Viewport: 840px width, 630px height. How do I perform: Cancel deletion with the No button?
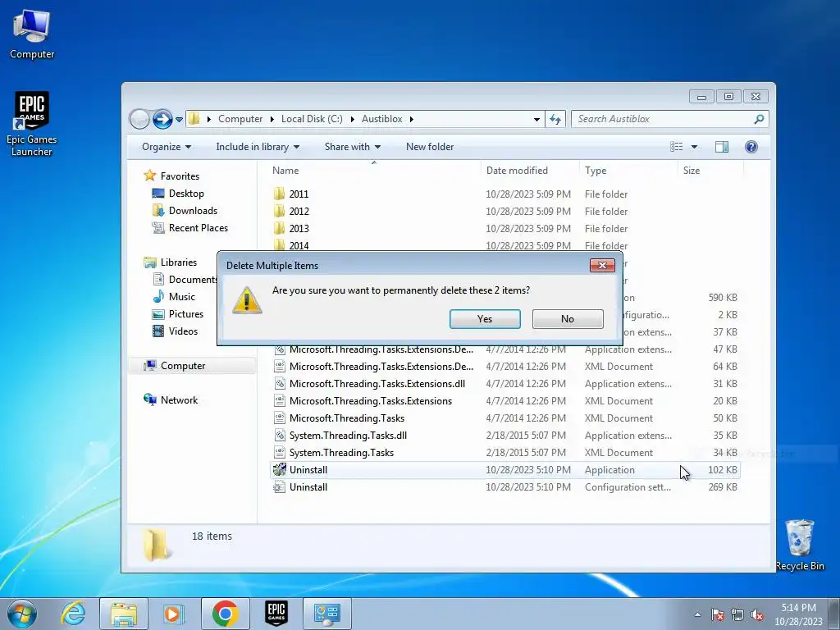pos(568,319)
